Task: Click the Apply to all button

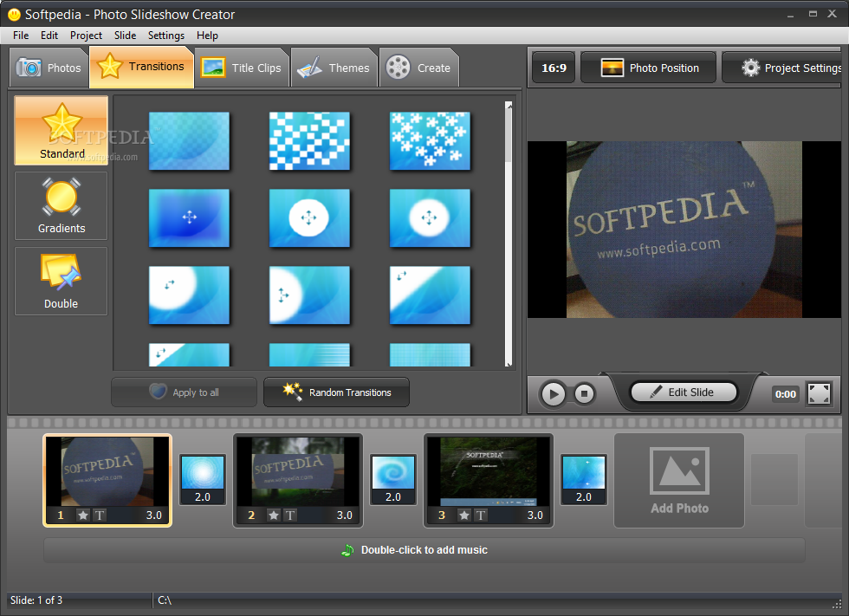Action: pos(184,392)
